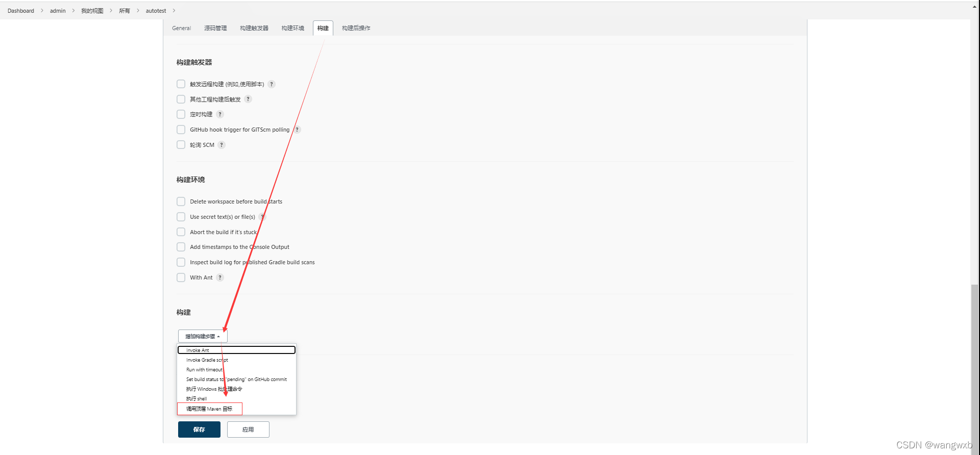Image resolution: width=980 pixels, height=455 pixels.
Task: Select the 构建 tab
Action: point(323,28)
